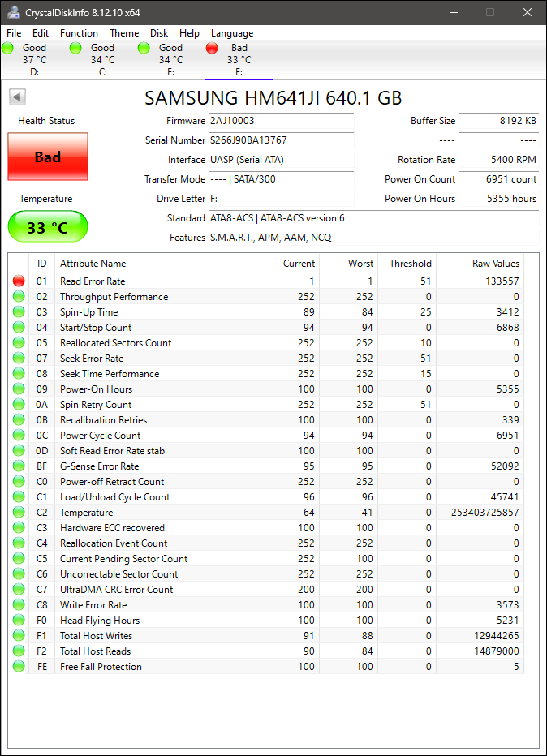The width and height of the screenshot is (547, 756).
Task: Click the status icon for Uncorrectable Sector Count
Action: click(19, 573)
